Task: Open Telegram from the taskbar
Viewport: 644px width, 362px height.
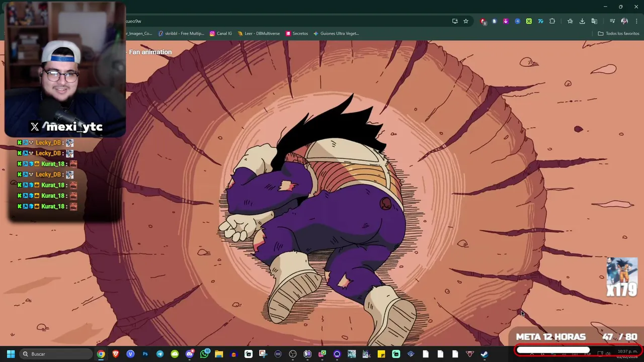Action: (x=159, y=354)
